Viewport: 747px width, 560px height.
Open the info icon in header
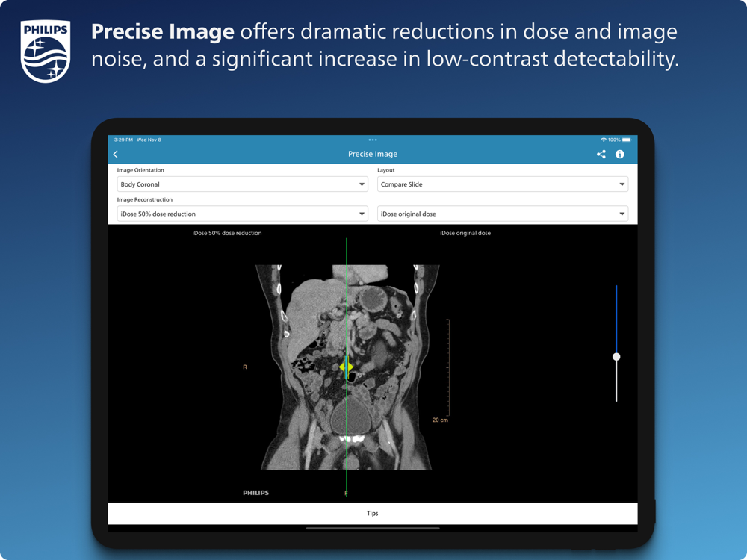click(x=620, y=155)
